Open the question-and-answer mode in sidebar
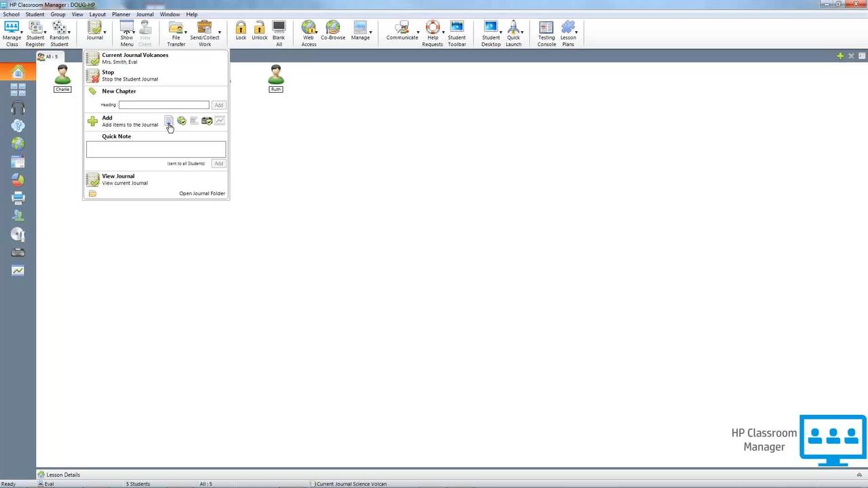Screen dimensions: 868x488 [x=18, y=126]
